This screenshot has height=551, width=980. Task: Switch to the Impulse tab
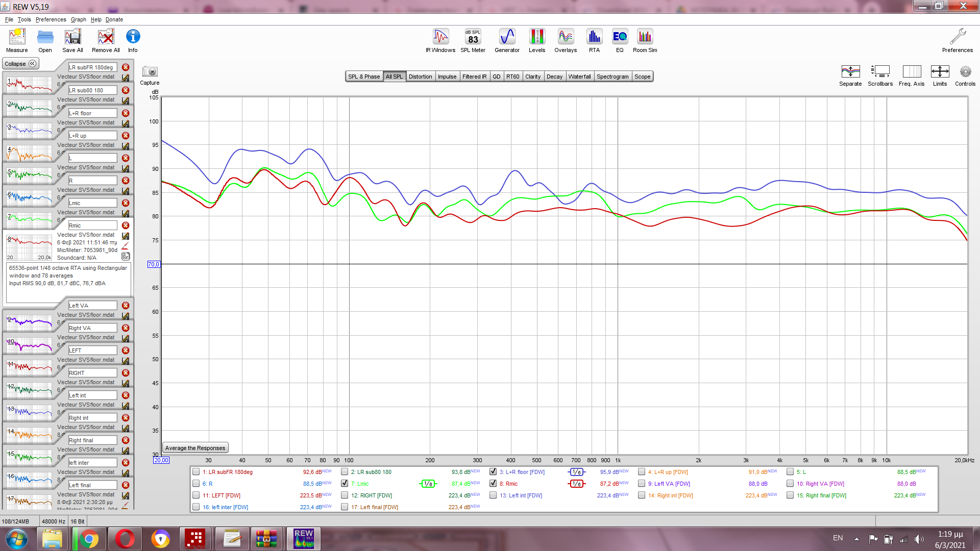[x=447, y=77]
